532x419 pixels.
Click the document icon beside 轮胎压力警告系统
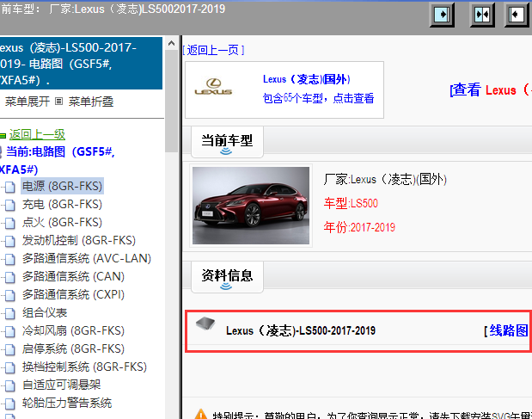tap(10, 404)
